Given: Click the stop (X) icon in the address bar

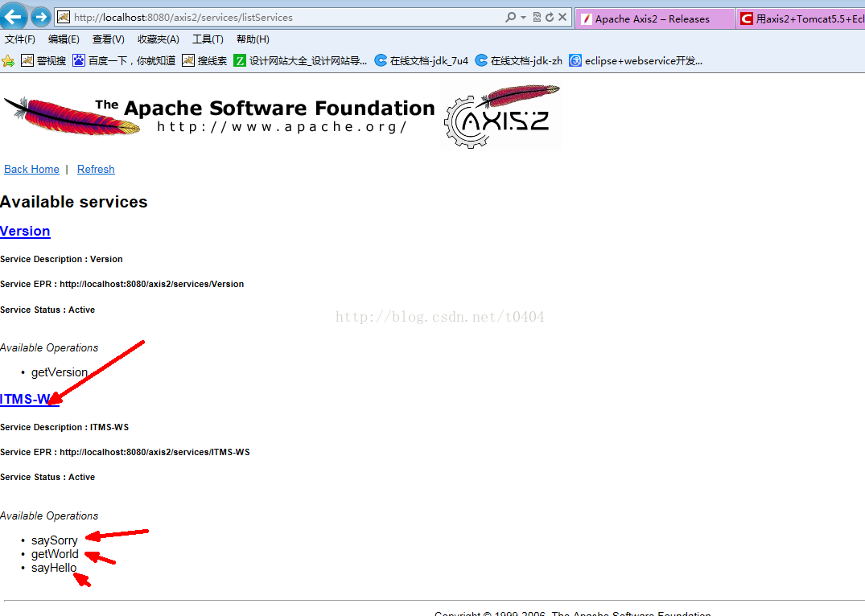Looking at the screenshot, I should coord(562,17).
